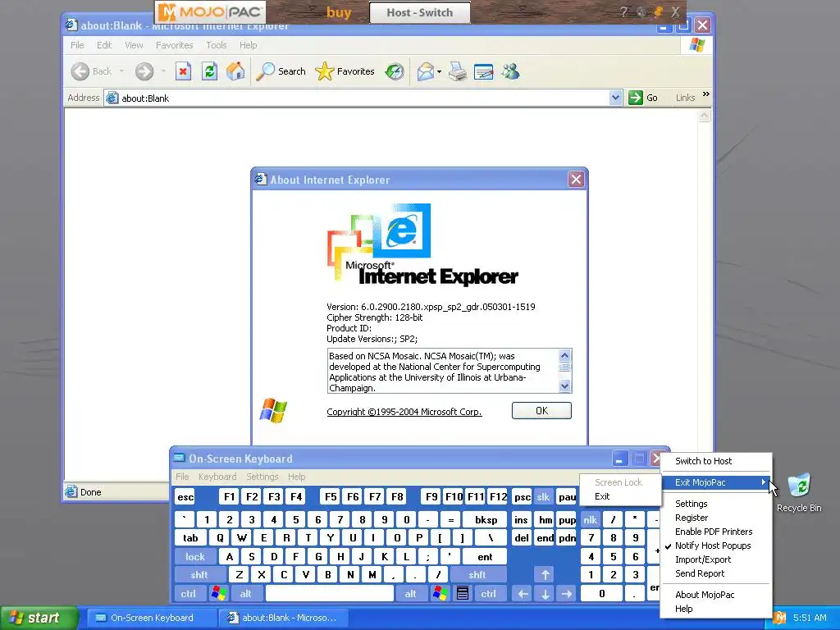Viewport: 840px width, 630px height.
Task: Open Mail button dropdown arrow
Action: [439, 71]
